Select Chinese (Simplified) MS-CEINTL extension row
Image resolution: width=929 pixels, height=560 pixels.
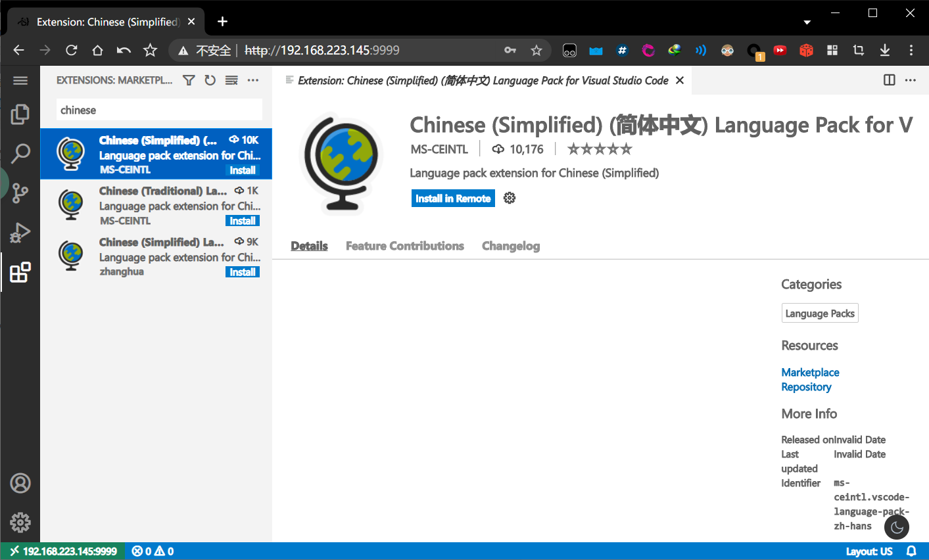[x=156, y=154]
